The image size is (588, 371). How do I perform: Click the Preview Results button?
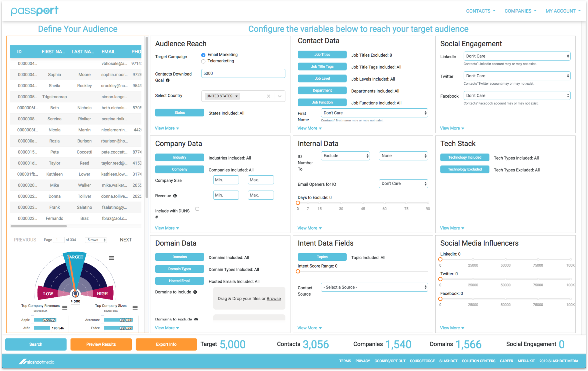click(x=101, y=344)
